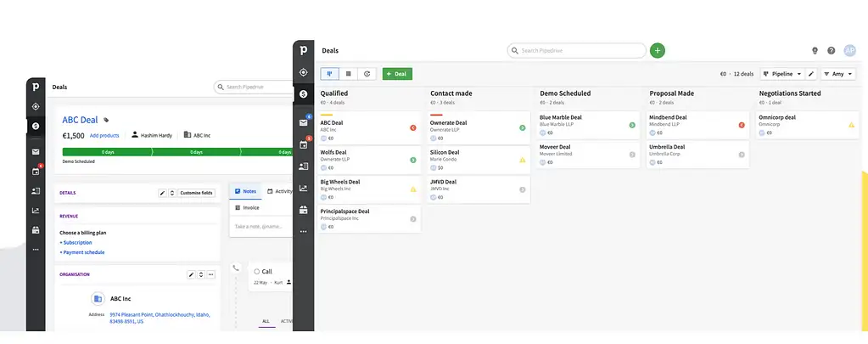Switch to the Notes tab

245,191
